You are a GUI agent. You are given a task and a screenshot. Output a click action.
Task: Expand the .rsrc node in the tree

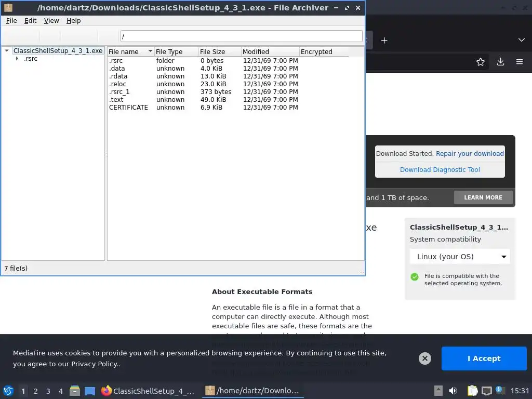coord(17,59)
